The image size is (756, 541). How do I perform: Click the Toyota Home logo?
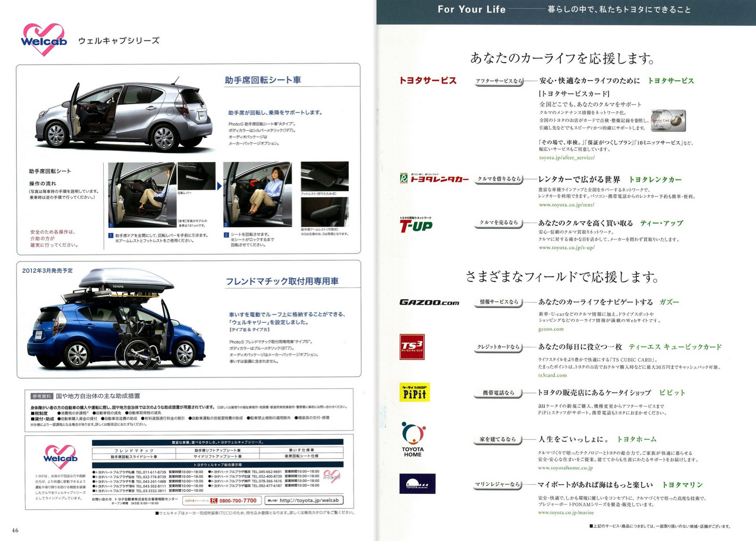(x=413, y=439)
